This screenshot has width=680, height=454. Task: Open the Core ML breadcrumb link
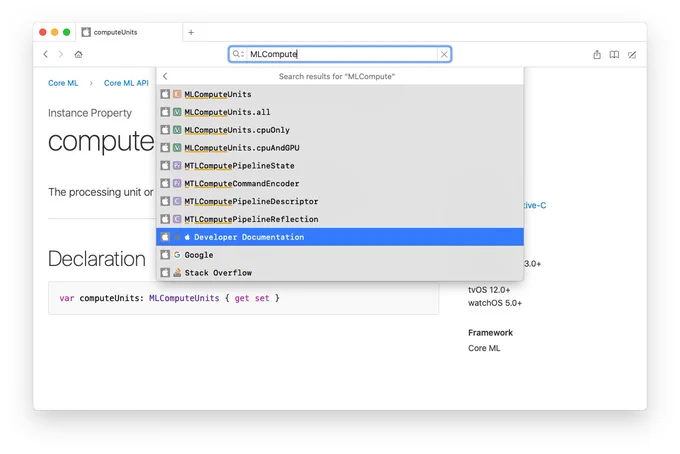click(x=63, y=83)
